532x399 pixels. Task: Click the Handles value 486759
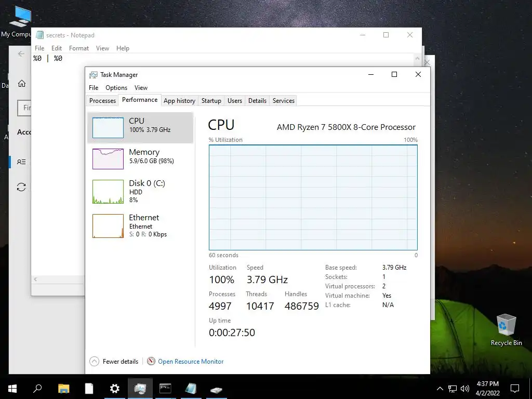tap(302, 306)
